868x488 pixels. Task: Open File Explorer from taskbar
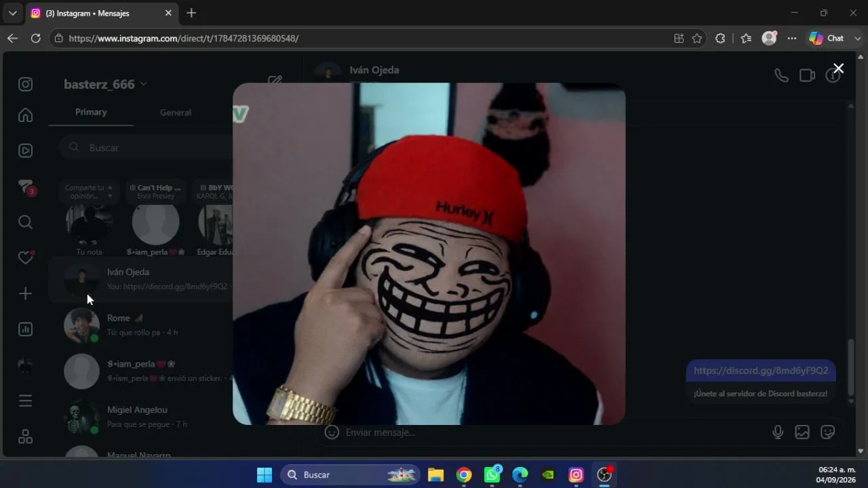[x=435, y=475]
